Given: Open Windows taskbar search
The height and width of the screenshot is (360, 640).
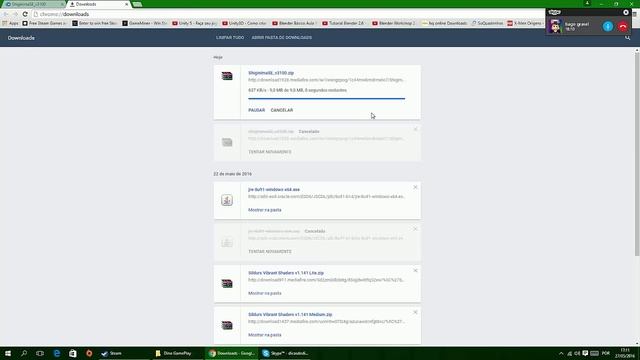Looking at the screenshot, I should coord(24,353).
